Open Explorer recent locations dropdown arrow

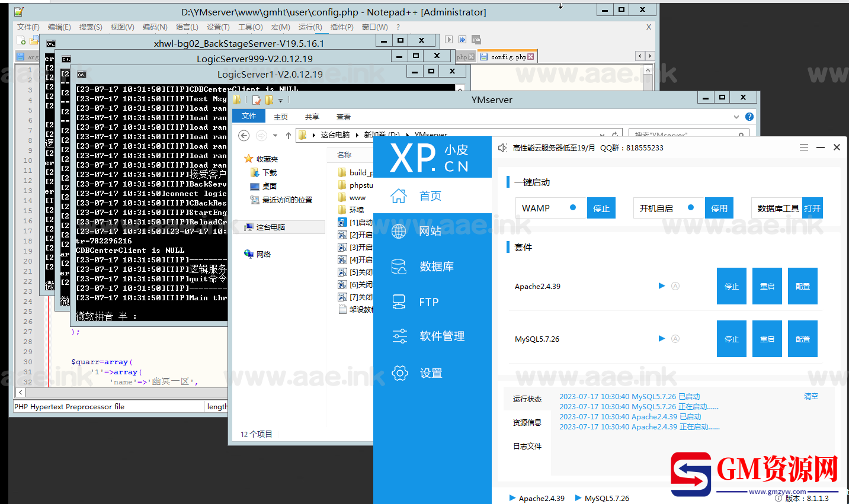pos(275,136)
